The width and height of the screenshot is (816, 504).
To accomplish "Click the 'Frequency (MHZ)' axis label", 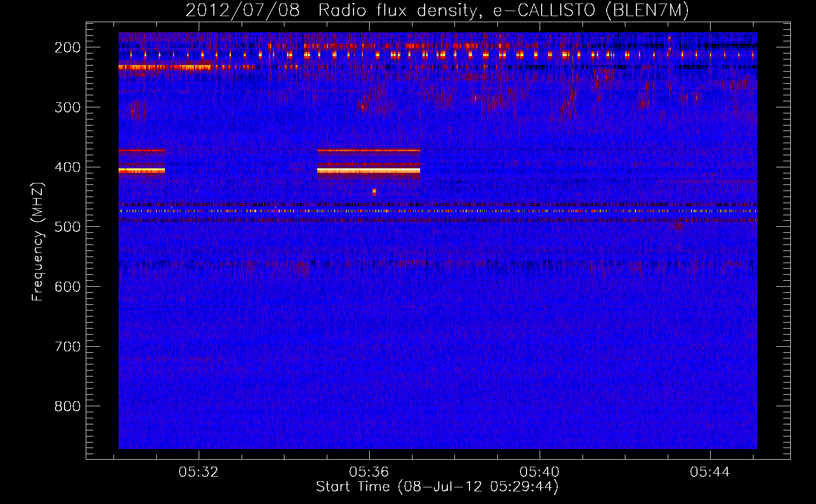I will pyautogui.click(x=38, y=241).
